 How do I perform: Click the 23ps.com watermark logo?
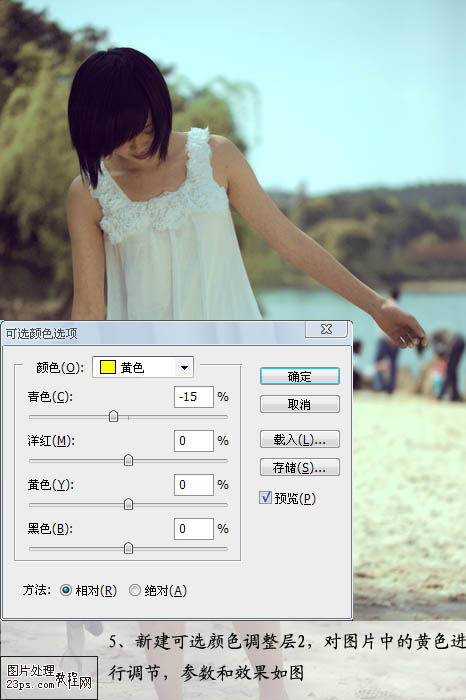(x=49, y=677)
